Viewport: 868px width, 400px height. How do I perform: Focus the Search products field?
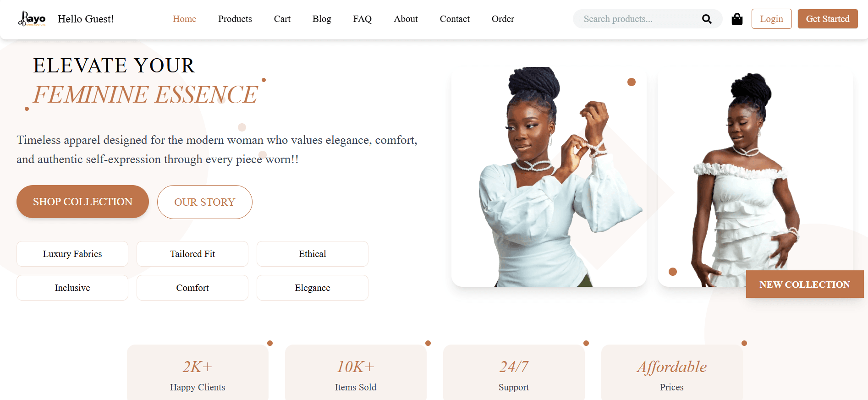click(639, 19)
